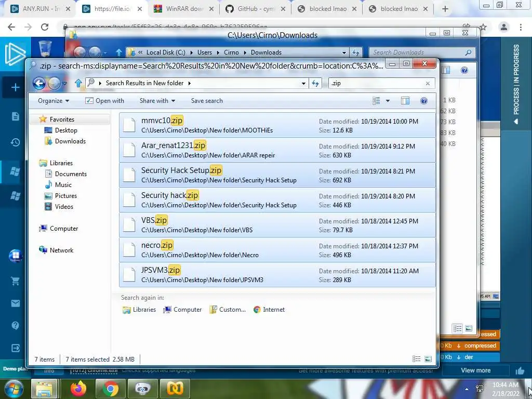Select the mmvc10.zip result
Screen dimensions: 532x399
277,125
